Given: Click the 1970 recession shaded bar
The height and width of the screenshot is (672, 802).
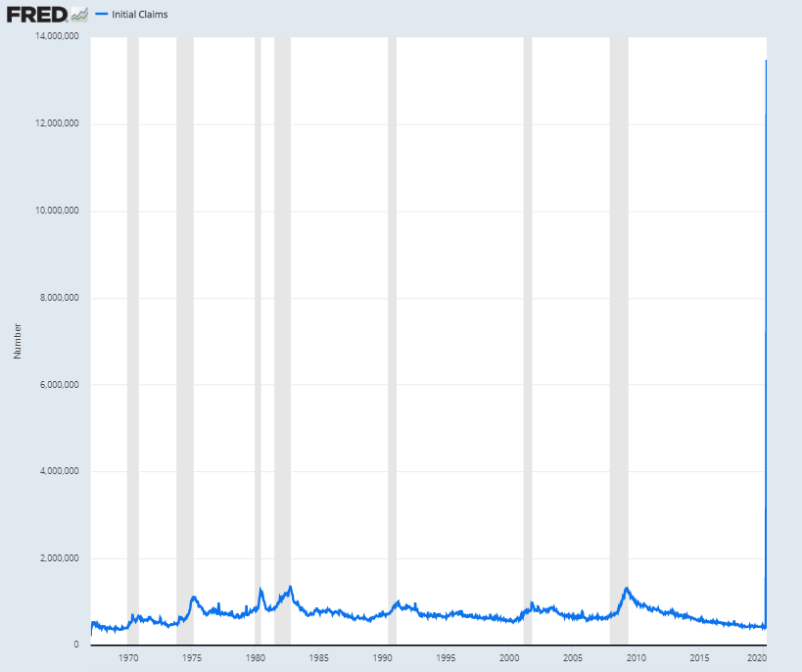Looking at the screenshot, I should 133,340.
